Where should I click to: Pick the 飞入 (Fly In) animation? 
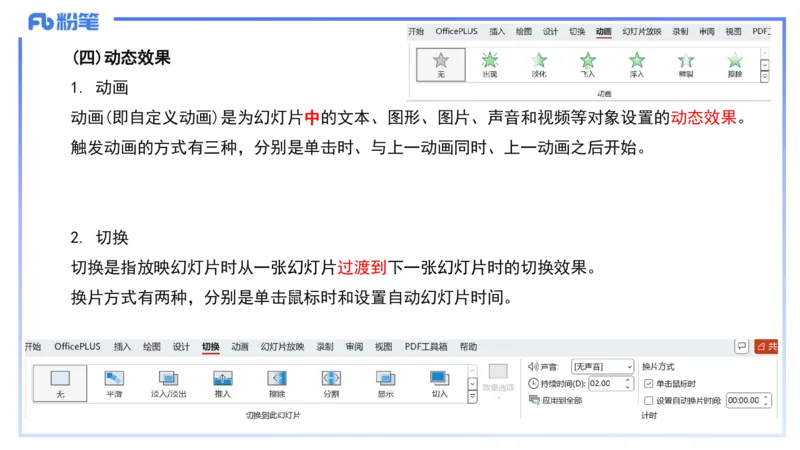tap(588, 64)
